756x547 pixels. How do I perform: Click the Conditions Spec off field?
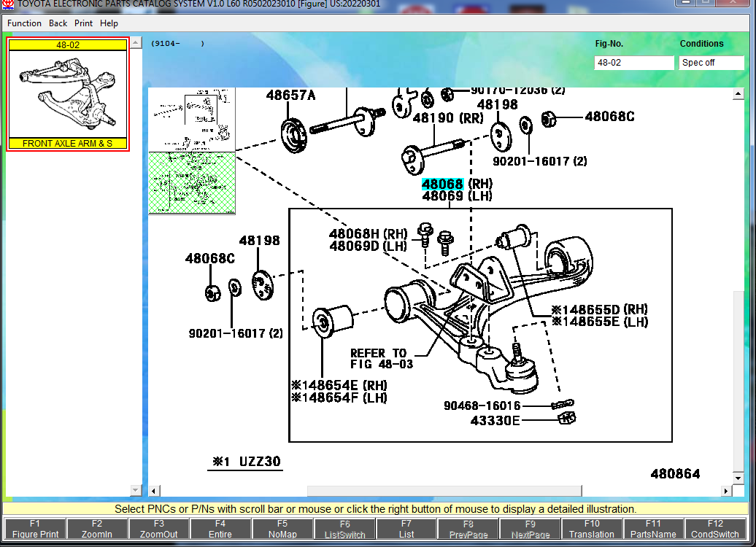pos(711,63)
